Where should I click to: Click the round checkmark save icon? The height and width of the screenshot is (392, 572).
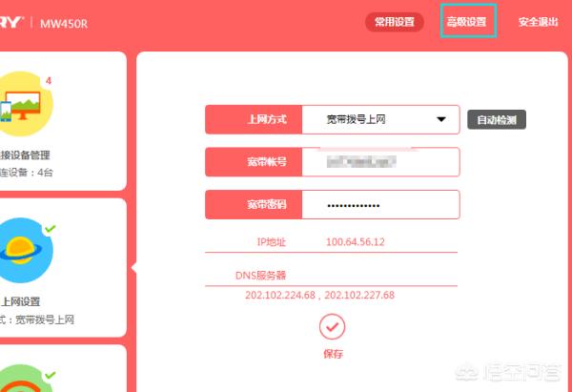332,326
